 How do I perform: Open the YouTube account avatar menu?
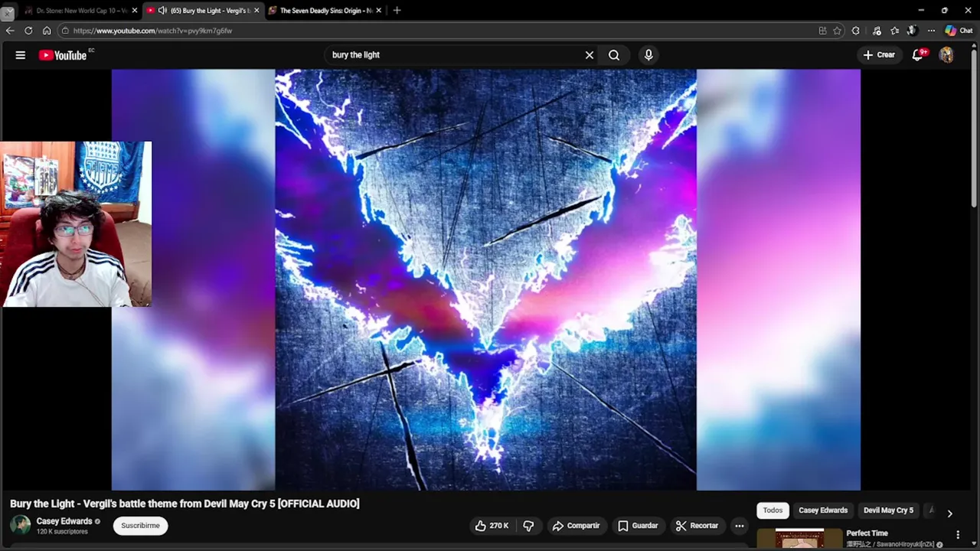pyautogui.click(x=946, y=55)
